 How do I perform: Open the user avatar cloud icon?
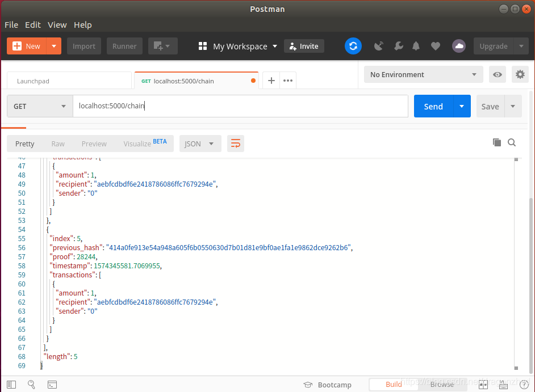click(459, 46)
